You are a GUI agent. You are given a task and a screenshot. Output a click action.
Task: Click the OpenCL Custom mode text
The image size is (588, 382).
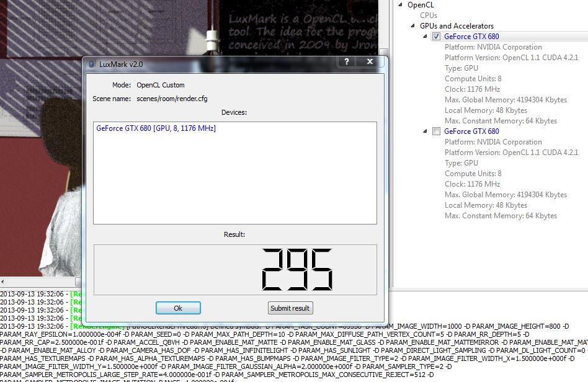click(x=161, y=85)
